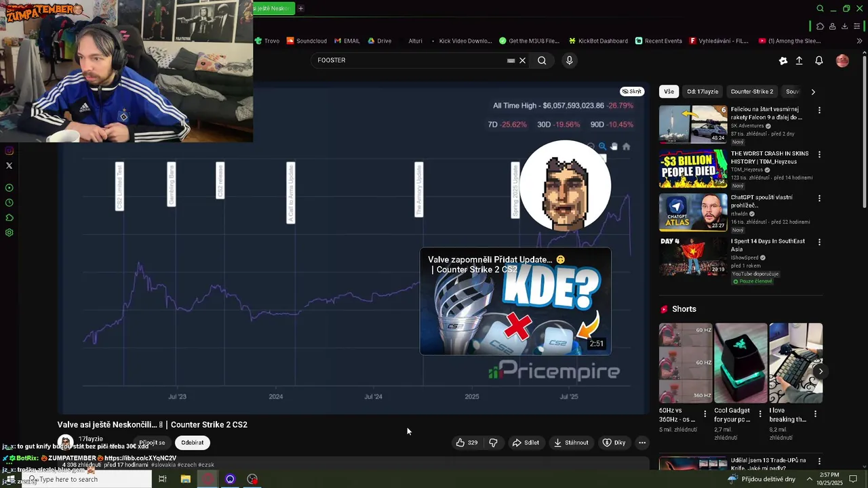This screenshot has width=868, height=488.
Task: Open the 17layzie channel name
Action: coord(91,439)
